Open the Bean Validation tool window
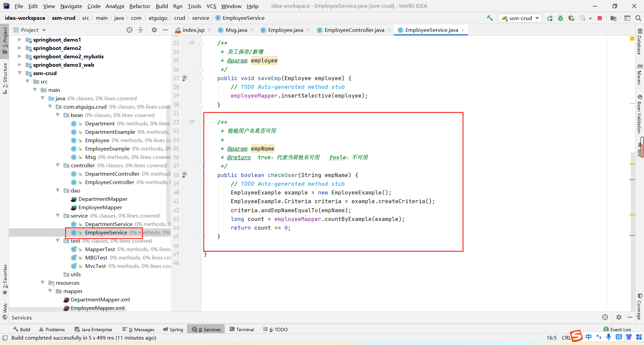 pyautogui.click(x=639, y=114)
